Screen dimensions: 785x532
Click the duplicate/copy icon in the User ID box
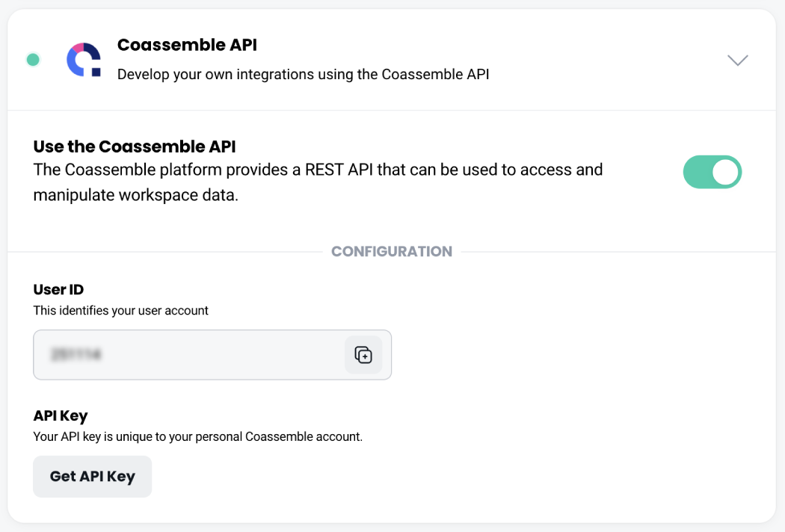363,355
